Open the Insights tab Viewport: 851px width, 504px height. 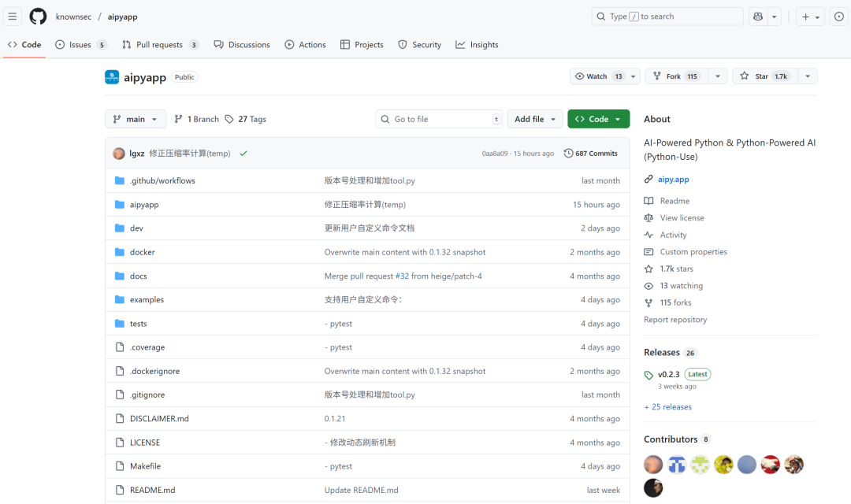pos(477,44)
